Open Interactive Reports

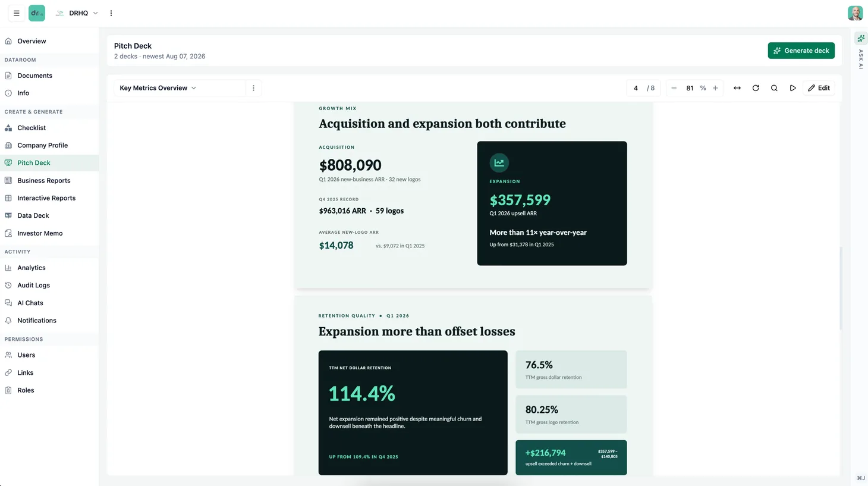point(46,198)
